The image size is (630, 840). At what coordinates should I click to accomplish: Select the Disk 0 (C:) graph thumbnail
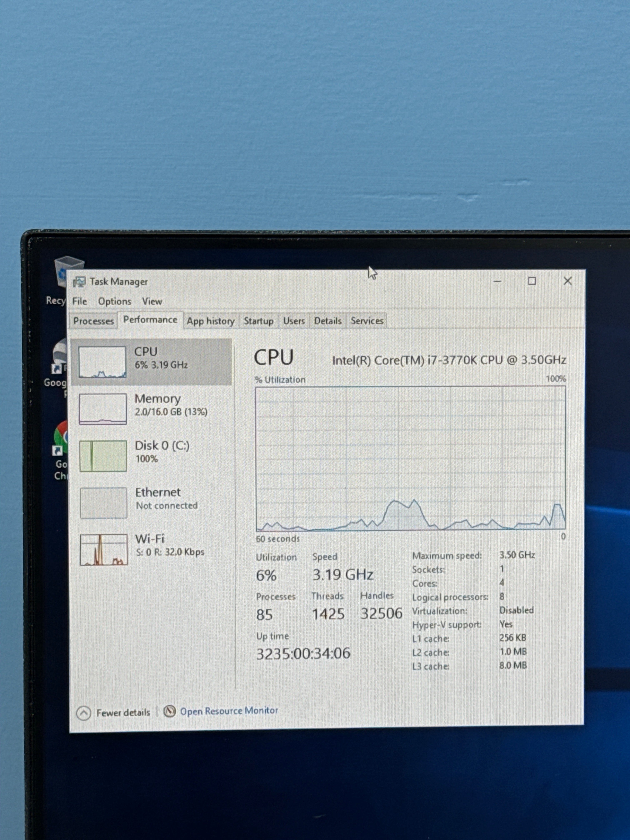click(103, 456)
